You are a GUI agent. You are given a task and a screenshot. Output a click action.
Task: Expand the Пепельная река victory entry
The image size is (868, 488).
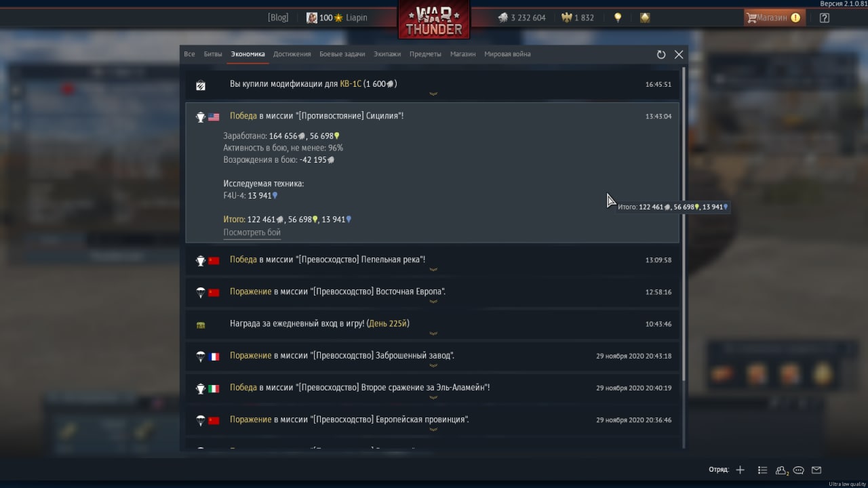[x=433, y=260]
